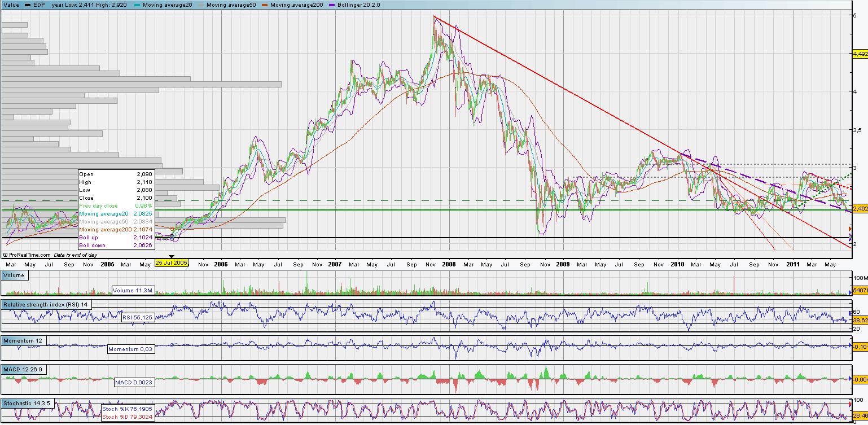Click the 2010 year label on time axis
Viewport: 868px width, 425px height.
point(677,264)
